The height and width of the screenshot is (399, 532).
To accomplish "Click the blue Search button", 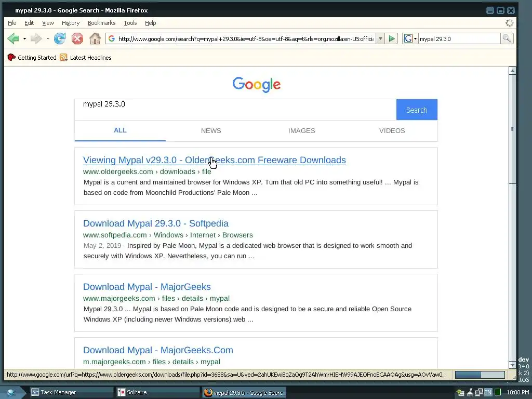I will pyautogui.click(x=417, y=110).
